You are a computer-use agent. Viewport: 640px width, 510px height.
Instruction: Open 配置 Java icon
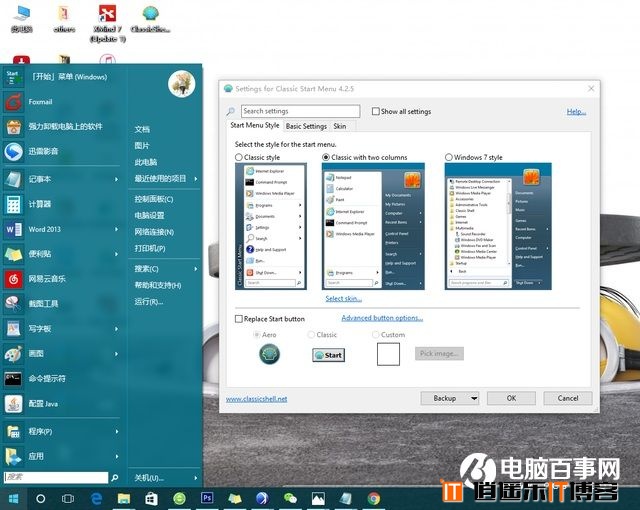[x=14, y=404]
